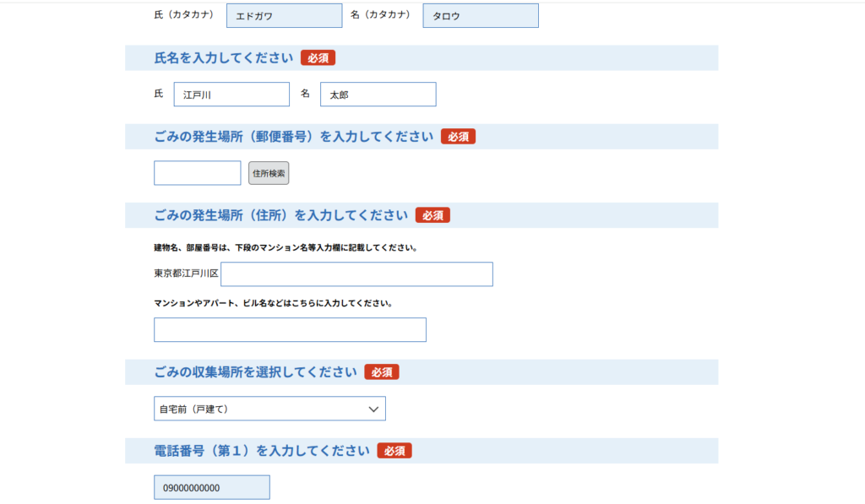Click the 必須 badge beside 氏名 heading
865x504 pixels.
[x=318, y=58]
